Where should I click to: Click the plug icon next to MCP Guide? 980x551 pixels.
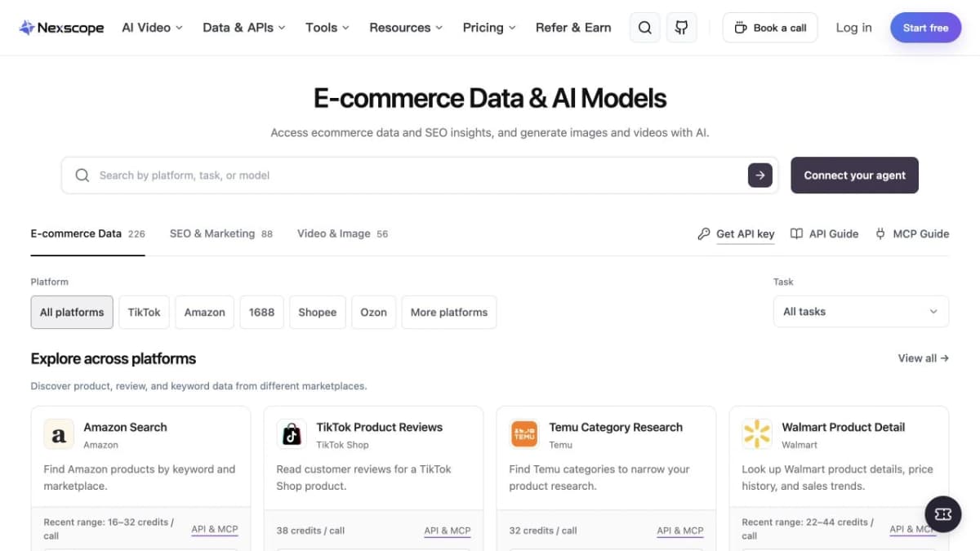[880, 233]
